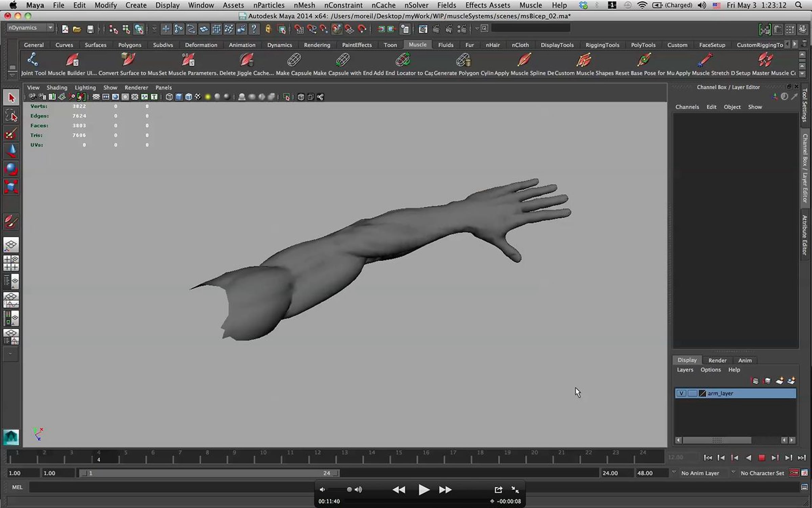Toggle visibility of arm_layer with the V toggle
Image resolution: width=812 pixels, height=508 pixels.
(681, 393)
